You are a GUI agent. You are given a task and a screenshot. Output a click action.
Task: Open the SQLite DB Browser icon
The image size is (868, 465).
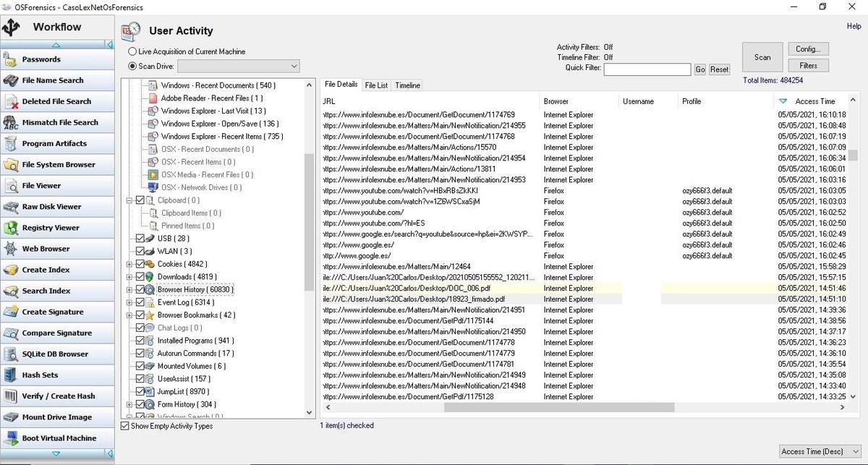(11, 354)
